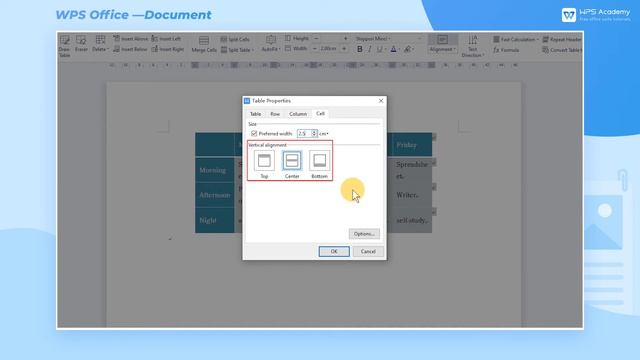Image resolution: width=640 pixels, height=360 pixels.
Task: Decrease Preferred width with spinner down
Action: 314,135
